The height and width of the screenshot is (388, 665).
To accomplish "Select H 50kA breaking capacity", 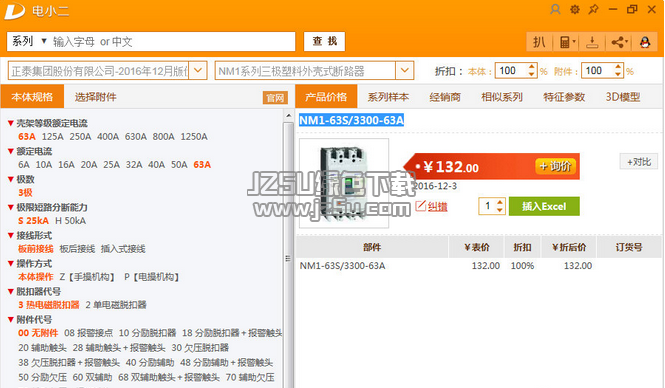I will point(70,221).
